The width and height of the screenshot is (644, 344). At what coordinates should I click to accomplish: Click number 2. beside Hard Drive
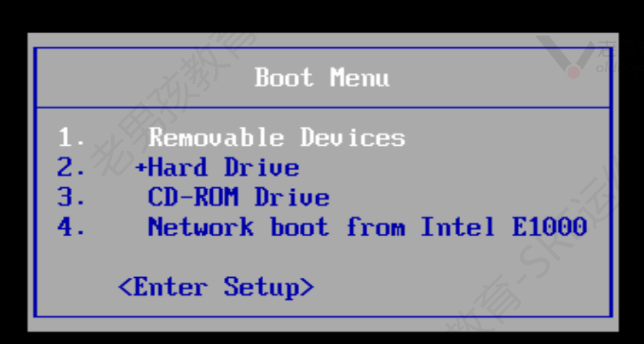click(x=71, y=167)
